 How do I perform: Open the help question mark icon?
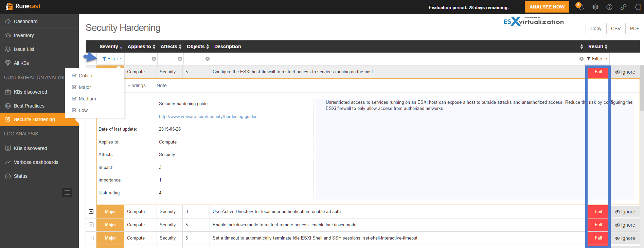point(609,7)
